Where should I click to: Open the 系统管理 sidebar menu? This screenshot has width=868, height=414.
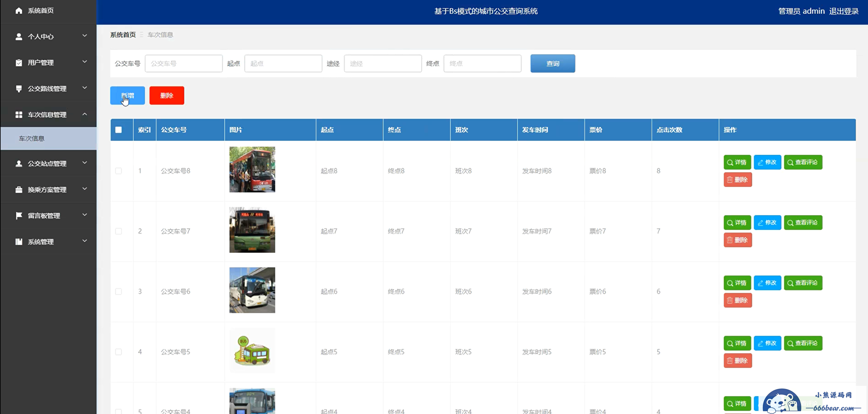point(49,242)
